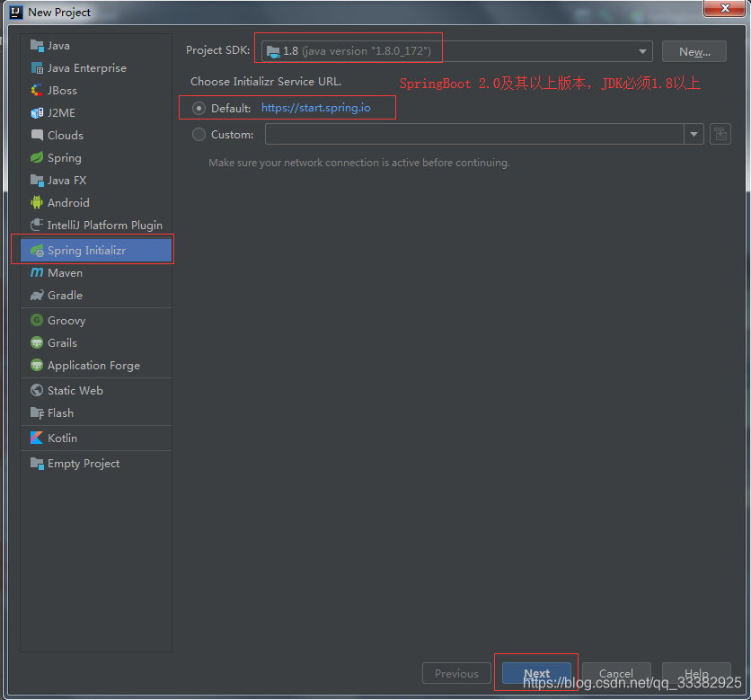
Task: Click inside the Custom URL input field
Action: [474, 134]
